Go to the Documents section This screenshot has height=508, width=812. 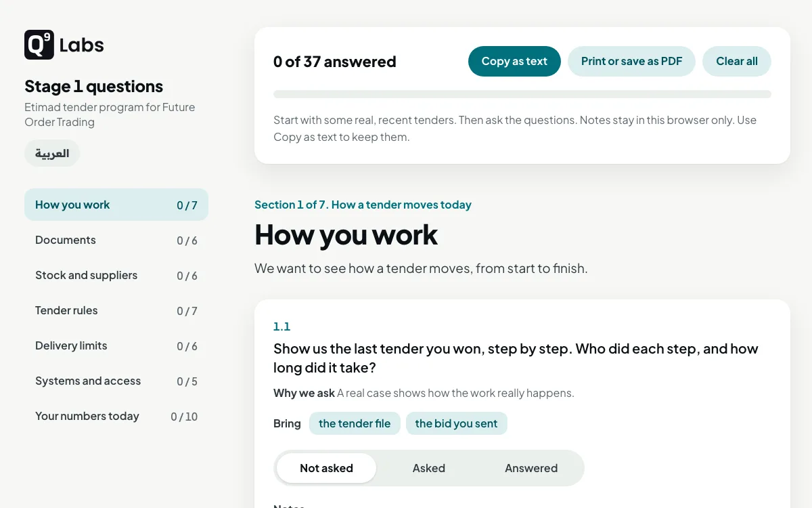(x=116, y=240)
